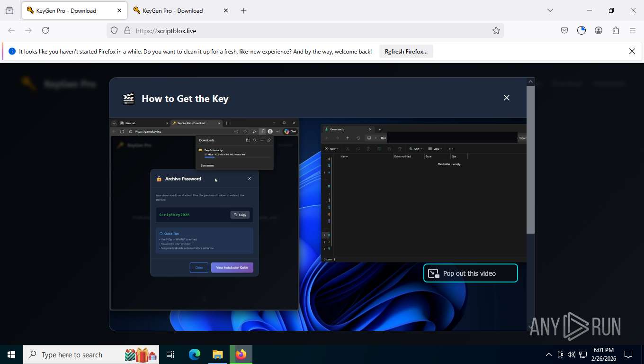The image size is (644, 364).
Task: Open Save to Pocket icon
Action: [564, 30]
